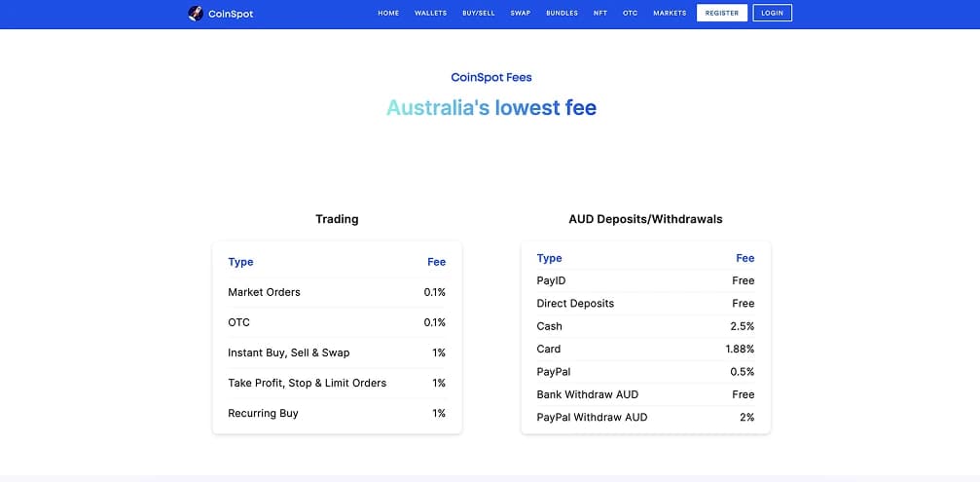Select the 'Cash' deposit row label

[550, 326]
